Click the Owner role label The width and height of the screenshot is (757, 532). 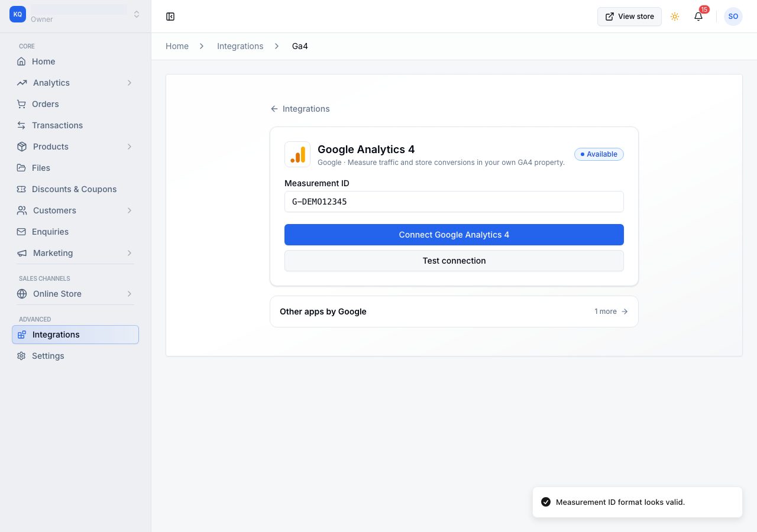coord(42,20)
